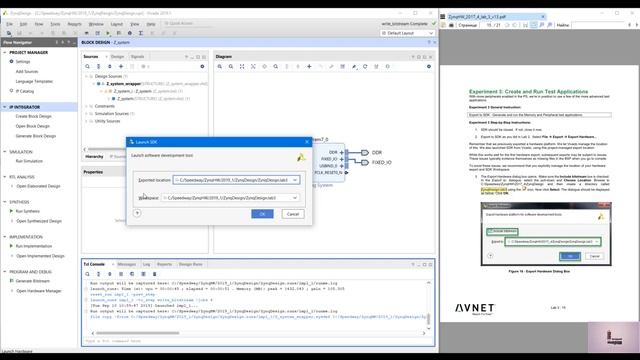The height and width of the screenshot is (360, 640).
Task: Click the Add IP plus icon in Diagram toolbar
Action: 309,66
